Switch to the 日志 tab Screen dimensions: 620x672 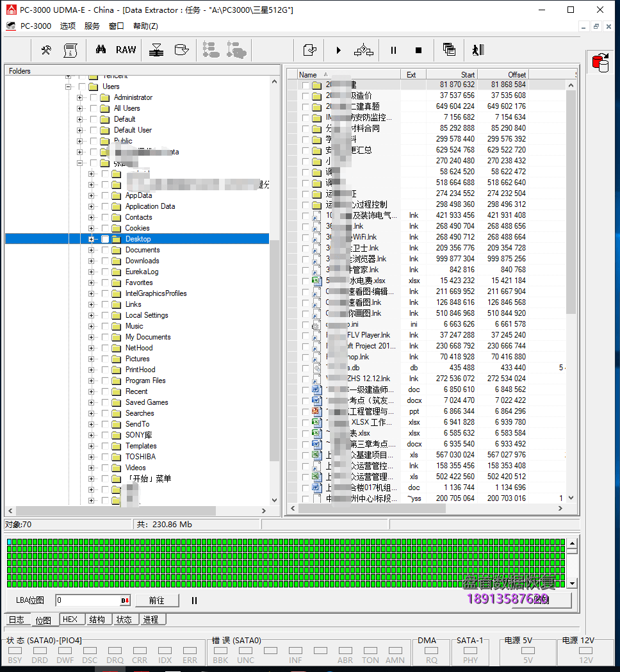(x=17, y=619)
